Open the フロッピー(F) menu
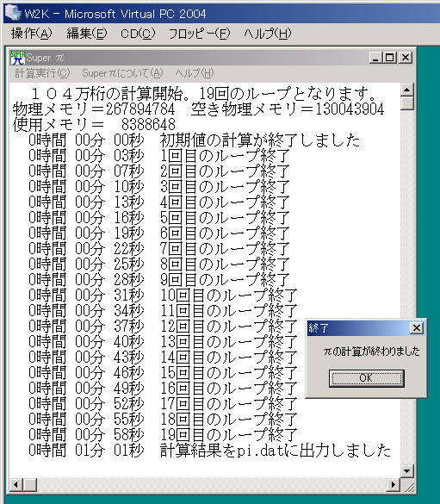440x504 pixels. point(200,34)
